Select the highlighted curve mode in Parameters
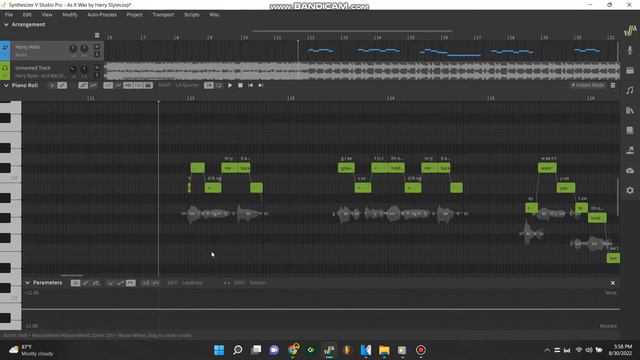The image size is (640, 360). [131, 283]
